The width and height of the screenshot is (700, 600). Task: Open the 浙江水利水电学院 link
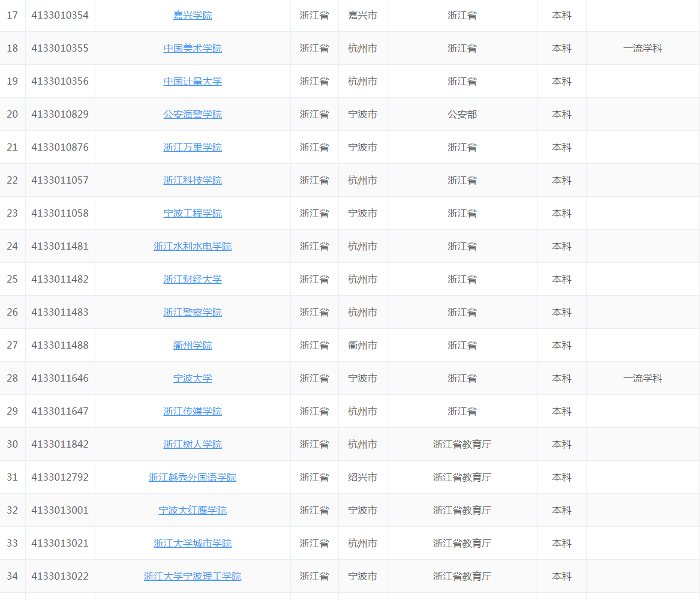(x=193, y=247)
